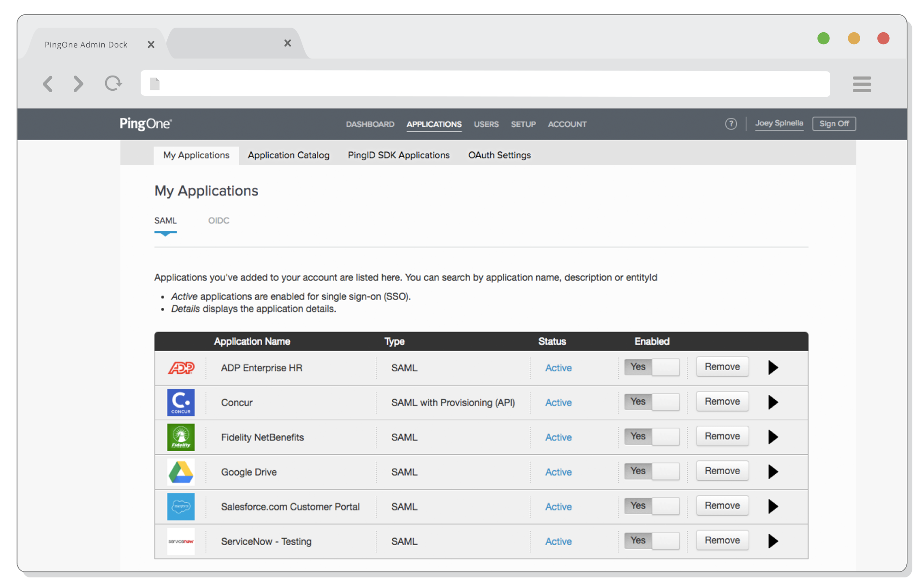Click the Fidelity NetBenefits logo icon
The width and height of the screenshot is (922, 588).
181,437
